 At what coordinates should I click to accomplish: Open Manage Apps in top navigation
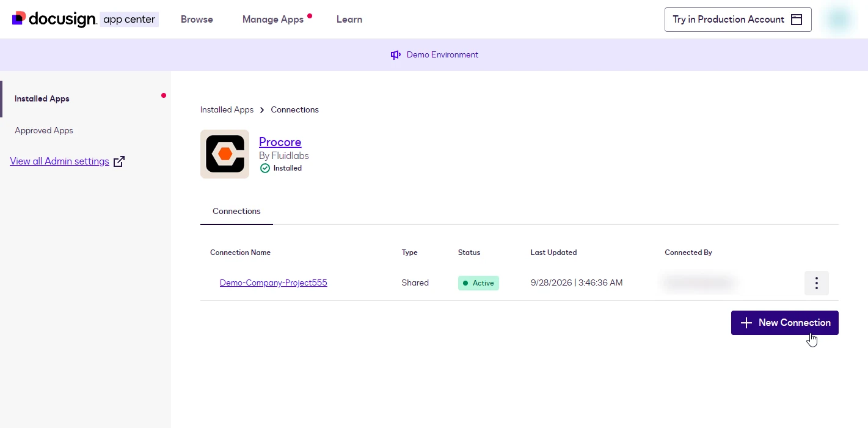(273, 20)
